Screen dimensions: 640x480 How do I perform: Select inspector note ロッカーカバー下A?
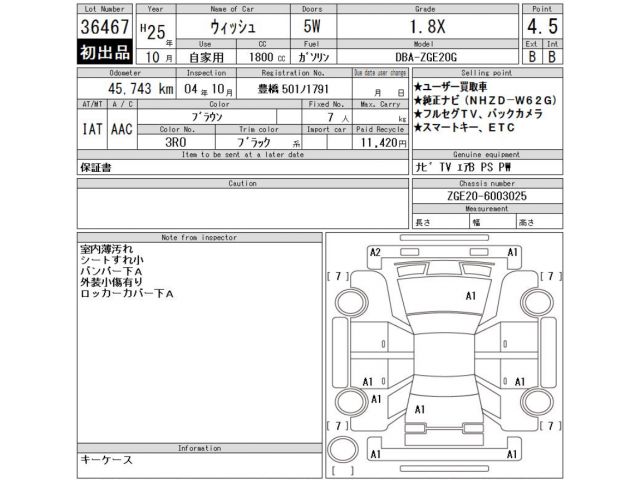(127, 293)
